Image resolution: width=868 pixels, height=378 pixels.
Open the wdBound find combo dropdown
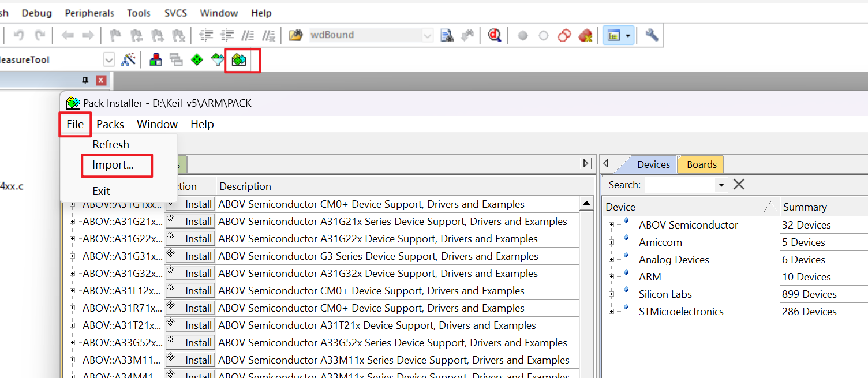tap(428, 35)
